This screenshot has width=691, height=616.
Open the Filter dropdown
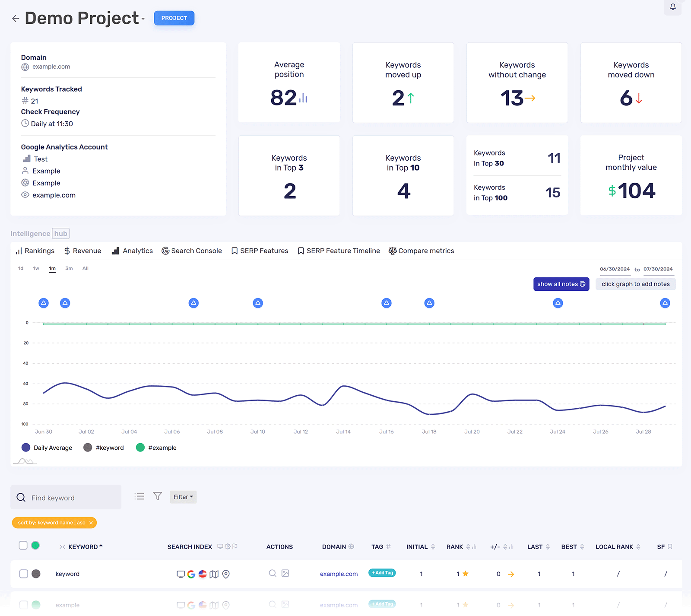[x=183, y=497]
